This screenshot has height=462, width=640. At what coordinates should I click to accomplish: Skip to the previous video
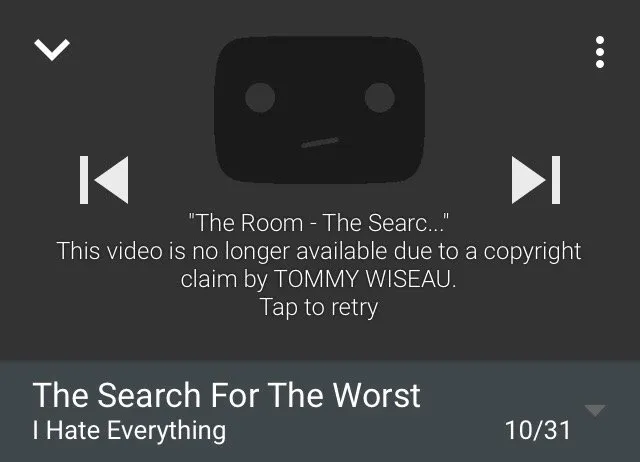(104, 180)
